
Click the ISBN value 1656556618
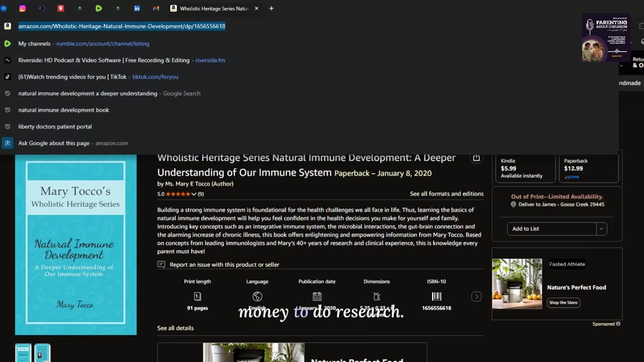(436, 308)
